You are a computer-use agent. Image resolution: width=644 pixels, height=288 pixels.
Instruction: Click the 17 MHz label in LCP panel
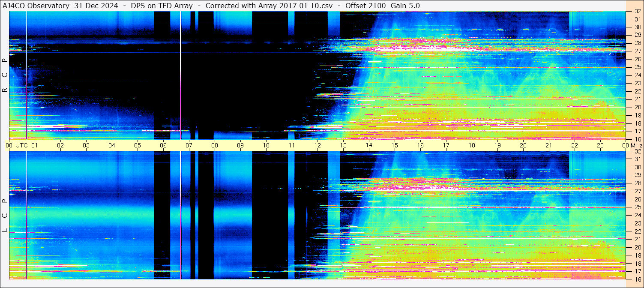coord(637,271)
